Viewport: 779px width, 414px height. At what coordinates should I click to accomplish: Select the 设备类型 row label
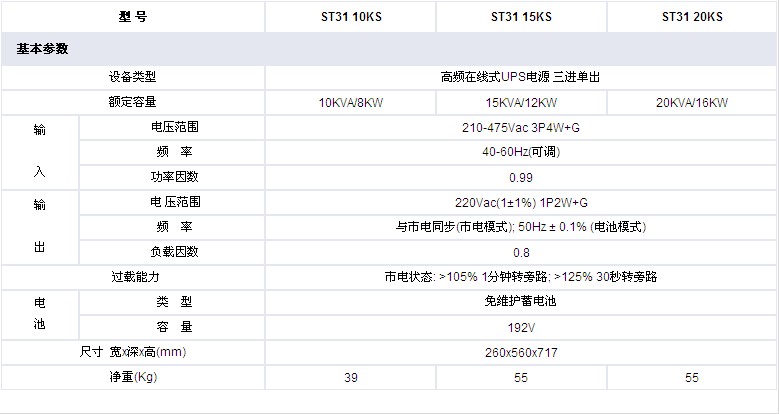click(x=133, y=76)
